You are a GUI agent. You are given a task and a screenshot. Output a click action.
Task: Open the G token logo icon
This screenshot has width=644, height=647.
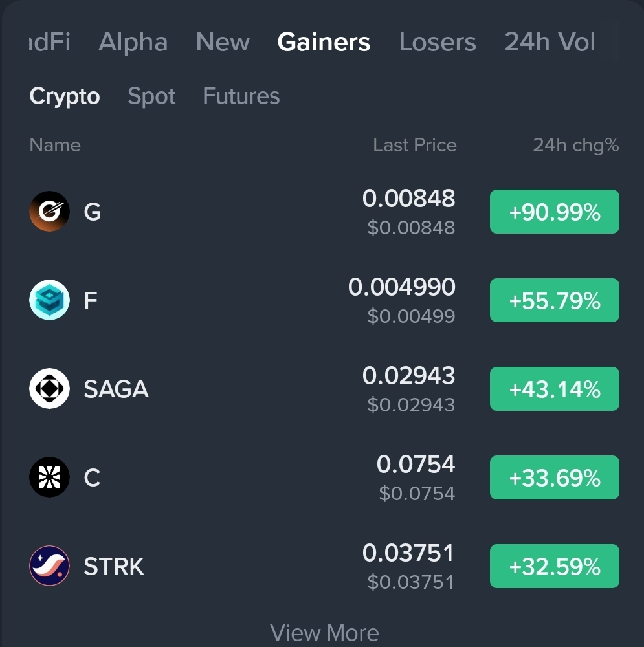tap(50, 212)
